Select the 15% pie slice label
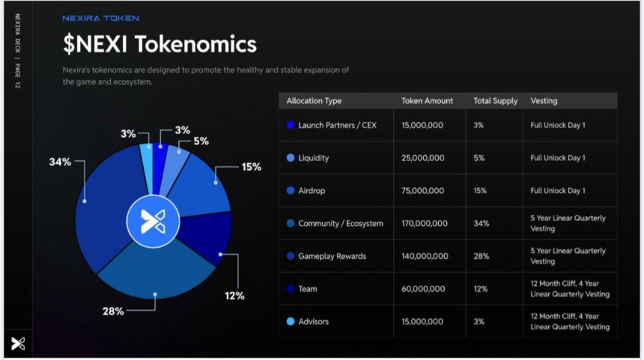This screenshot has width=644, height=360. [252, 167]
